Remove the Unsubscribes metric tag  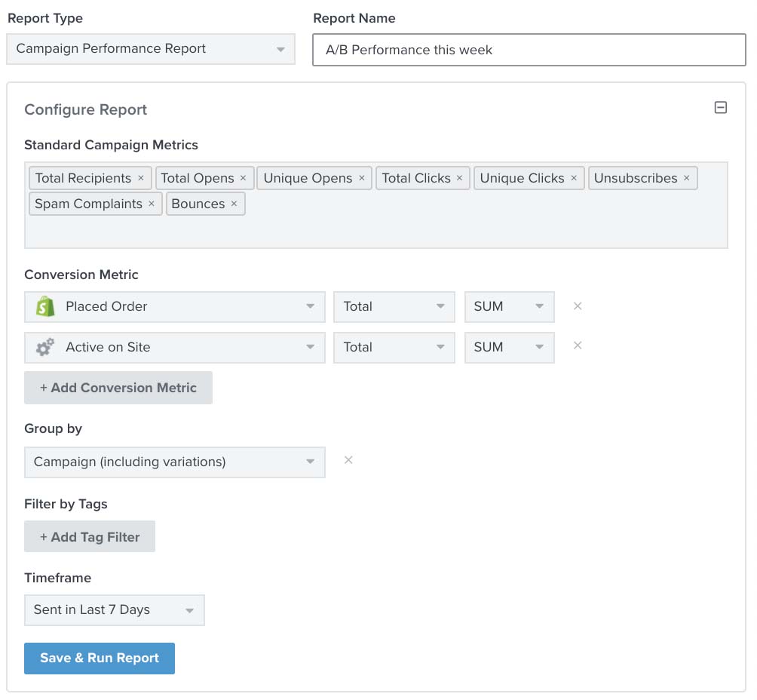pos(686,178)
